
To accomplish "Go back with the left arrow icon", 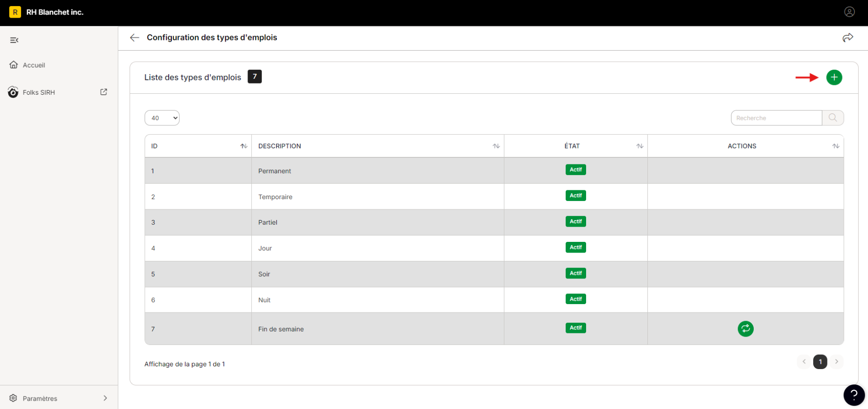I will point(135,38).
